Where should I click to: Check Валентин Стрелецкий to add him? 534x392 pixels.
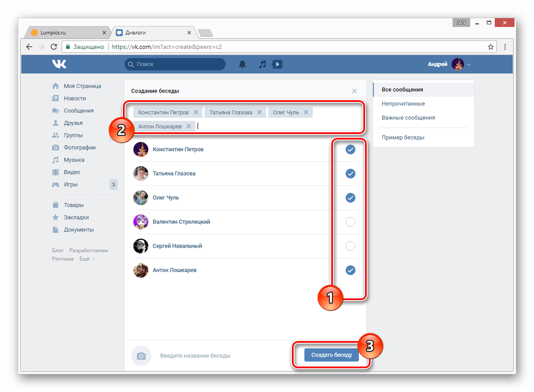point(351,222)
